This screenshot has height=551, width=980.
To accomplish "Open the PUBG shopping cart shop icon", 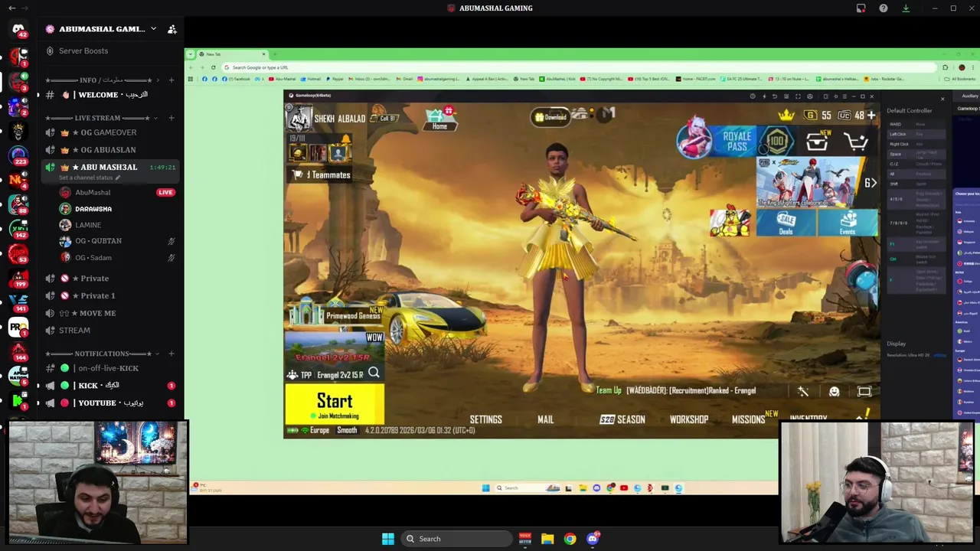I will coord(856,142).
